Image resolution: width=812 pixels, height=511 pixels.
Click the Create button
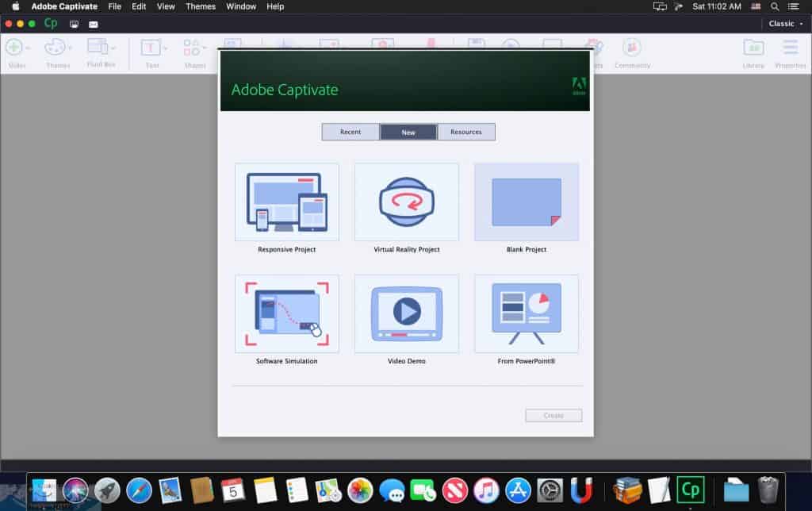[x=553, y=416]
